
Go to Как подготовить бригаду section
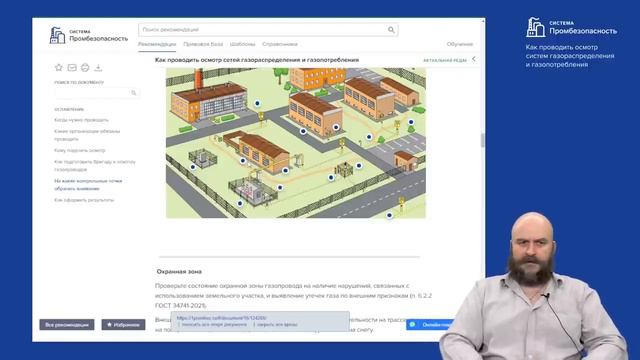(95, 165)
